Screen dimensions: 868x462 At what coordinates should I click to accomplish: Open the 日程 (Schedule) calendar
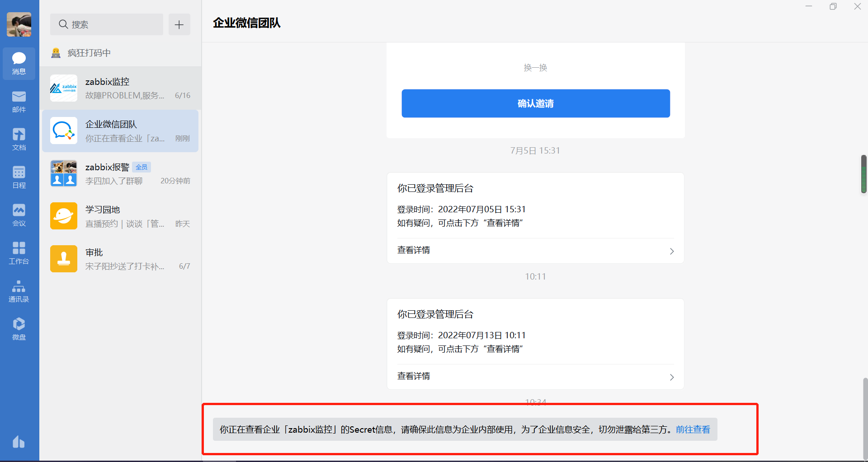click(x=19, y=177)
